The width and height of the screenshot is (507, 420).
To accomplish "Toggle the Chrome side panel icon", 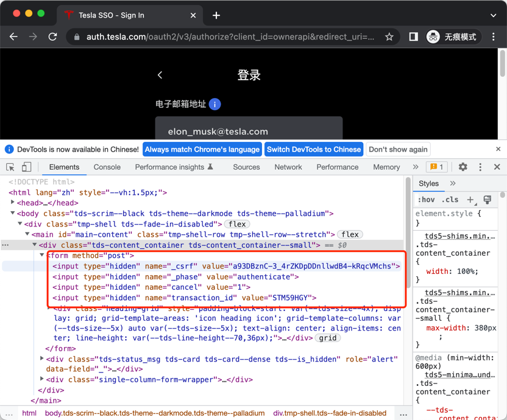I will tap(413, 37).
